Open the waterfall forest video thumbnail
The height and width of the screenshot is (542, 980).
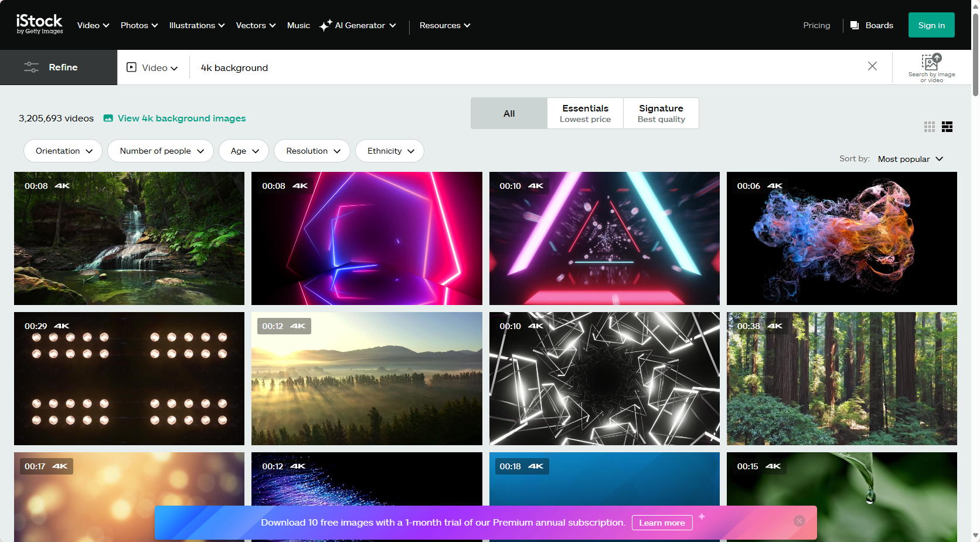129,238
